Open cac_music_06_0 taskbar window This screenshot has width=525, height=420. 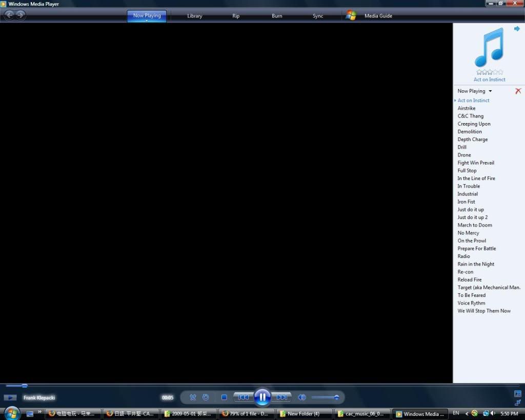[x=361, y=414]
